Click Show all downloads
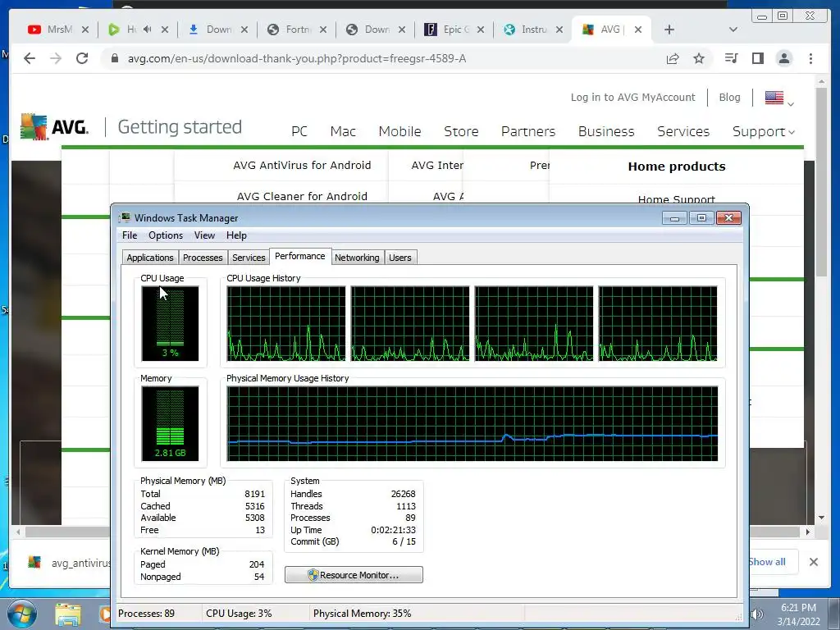The image size is (840, 630). (x=767, y=562)
